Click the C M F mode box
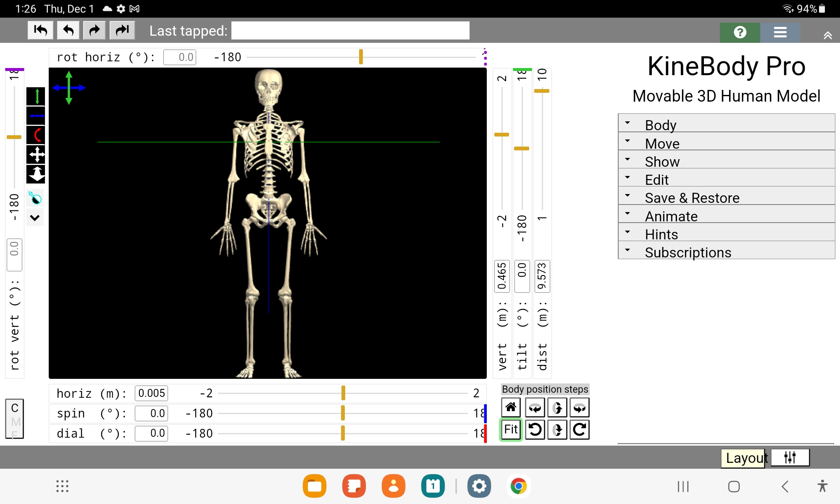This screenshot has height=504, width=840. point(14,419)
